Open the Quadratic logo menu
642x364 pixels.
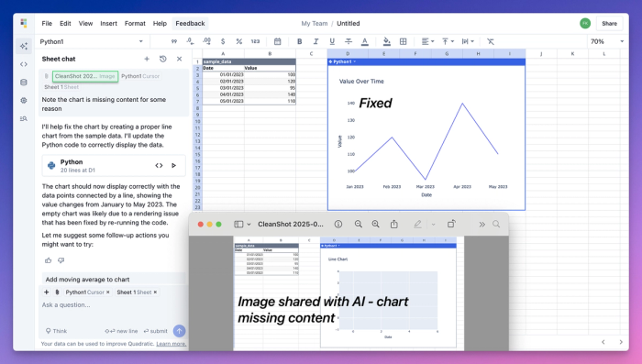click(24, 23)
